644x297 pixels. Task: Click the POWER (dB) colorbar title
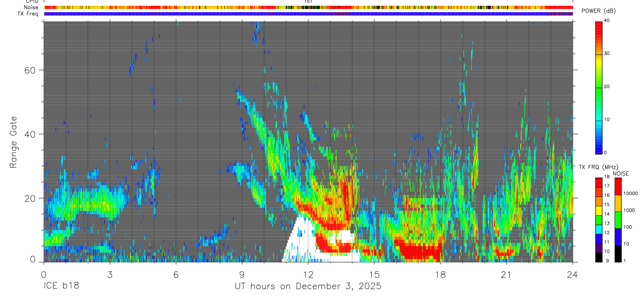599,11
